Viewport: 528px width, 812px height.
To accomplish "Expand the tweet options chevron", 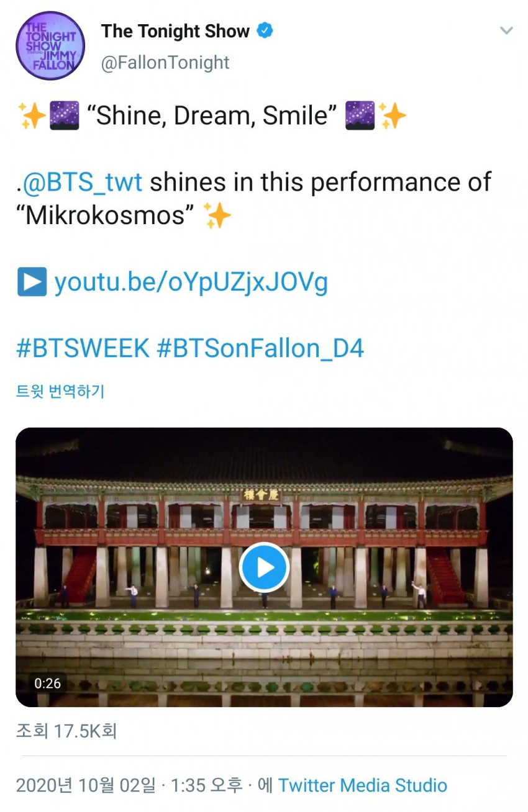I will tap(507, 30).
